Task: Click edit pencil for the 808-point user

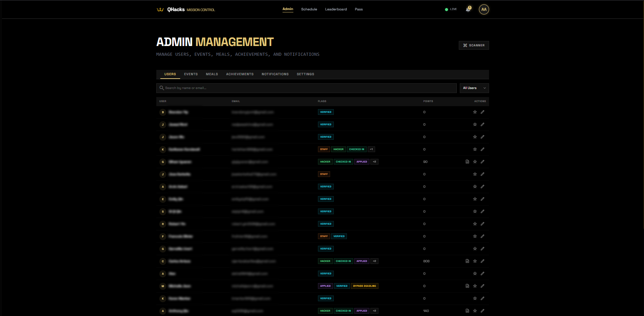Action: point(482,261)
